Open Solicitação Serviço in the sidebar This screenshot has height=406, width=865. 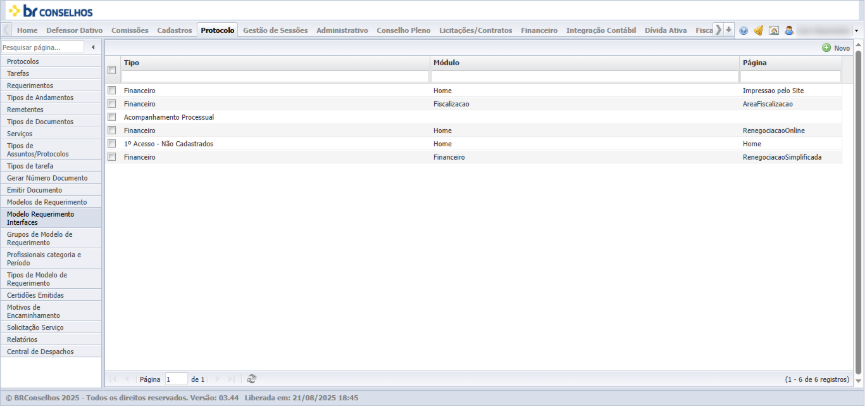click(x=51, y=328)
